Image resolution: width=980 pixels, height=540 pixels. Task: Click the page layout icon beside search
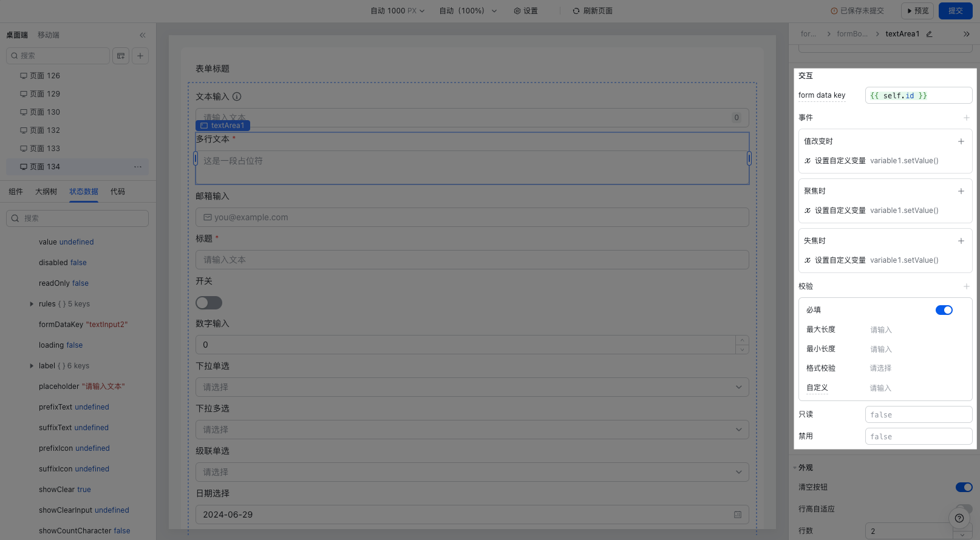click(121, 56)
